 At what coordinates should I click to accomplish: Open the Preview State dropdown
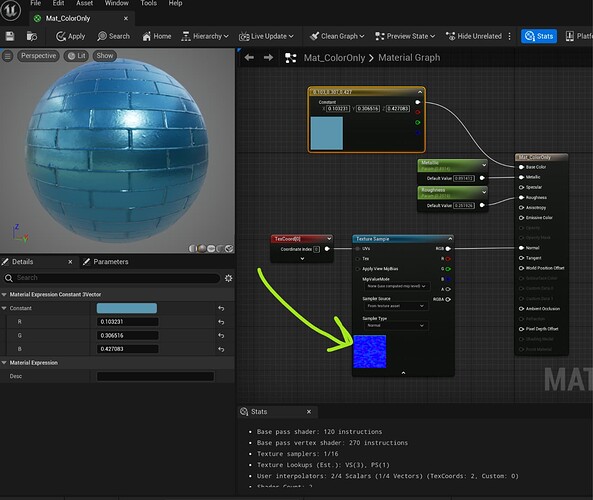click(405, 36)
